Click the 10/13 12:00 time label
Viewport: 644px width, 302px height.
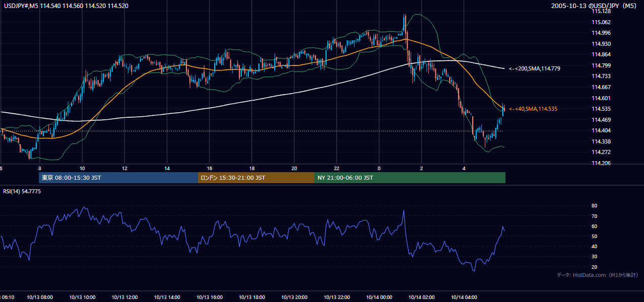tap(124, 297)
